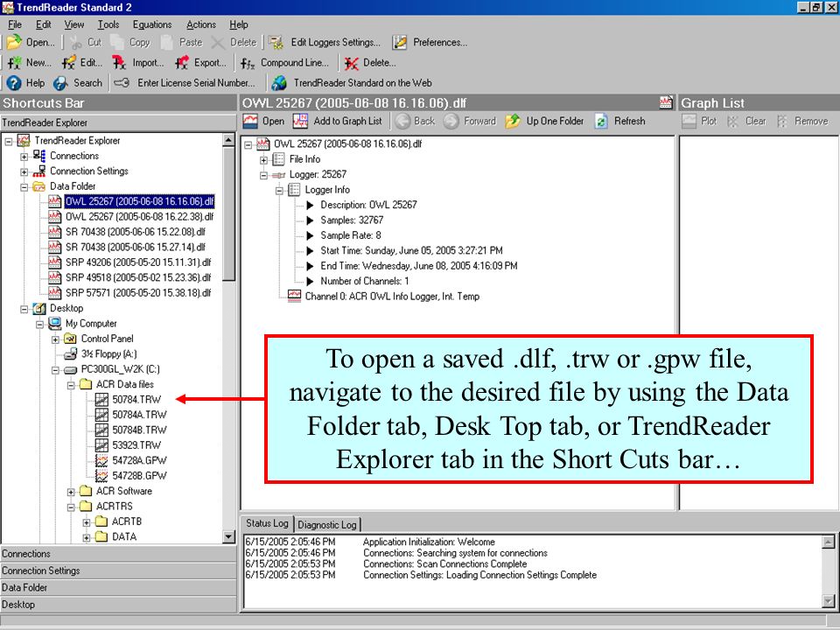This screenshot has width=840, height=630.
Task: Select the Status Log tab
Action: point(267,523)
